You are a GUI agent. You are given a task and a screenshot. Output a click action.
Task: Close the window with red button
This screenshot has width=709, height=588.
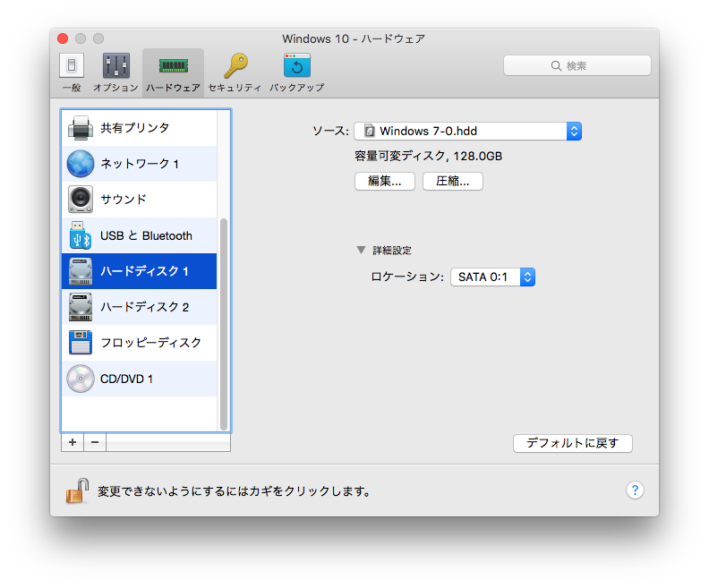coord(63,38)
